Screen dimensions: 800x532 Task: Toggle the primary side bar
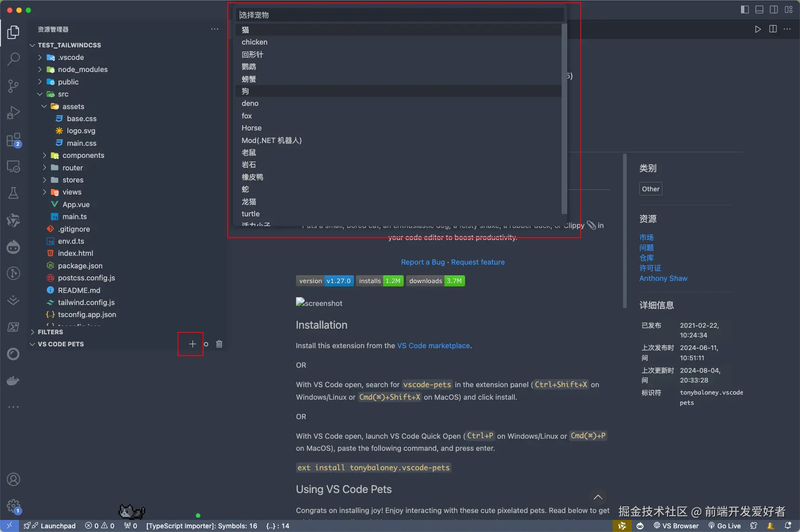(745, 9)
